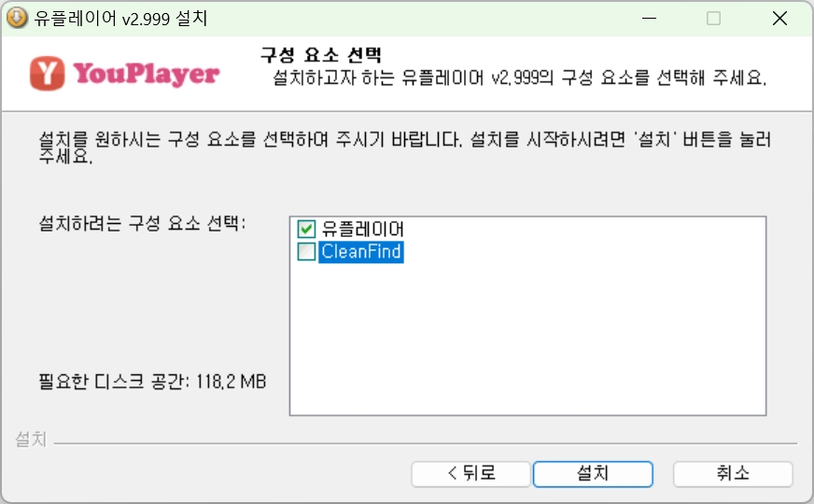Screen dimensions: 814x504
Task: Click the grayed-out maximize button
Action: [x=714, y=18]
